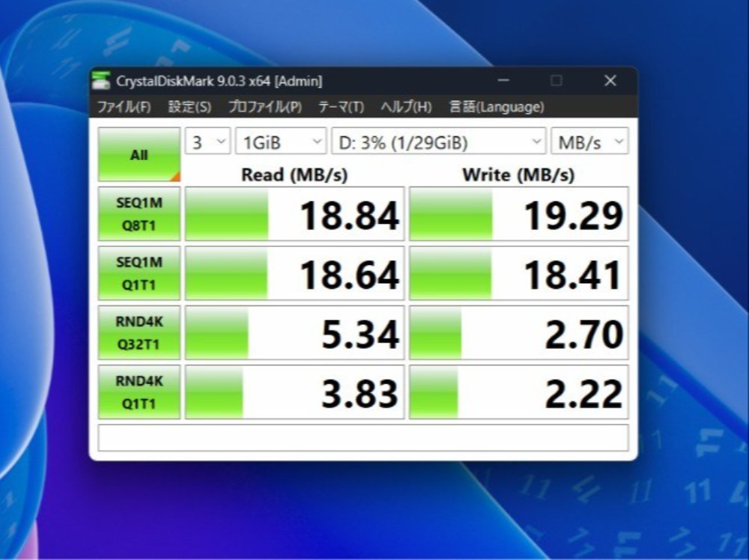Open the 言語(Language) menu
This screenshot has width=749, height=560.
point(497,106)
